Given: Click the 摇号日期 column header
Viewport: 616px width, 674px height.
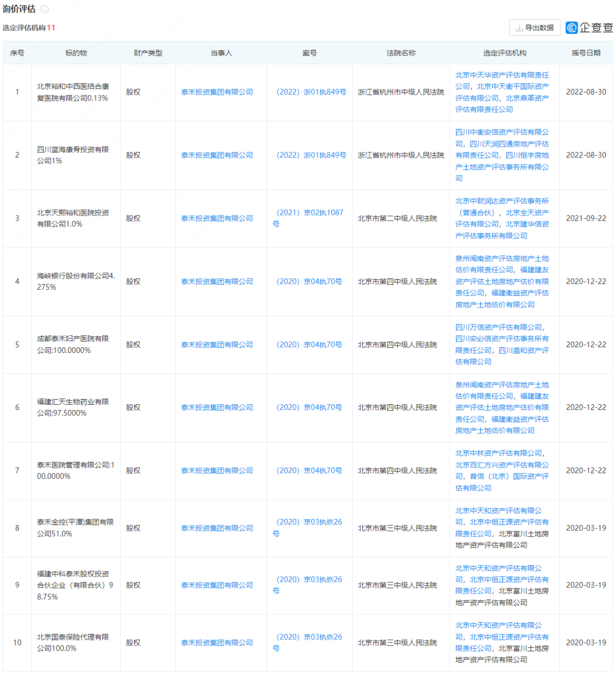Looking at the screenshot, I should (585, 52).
